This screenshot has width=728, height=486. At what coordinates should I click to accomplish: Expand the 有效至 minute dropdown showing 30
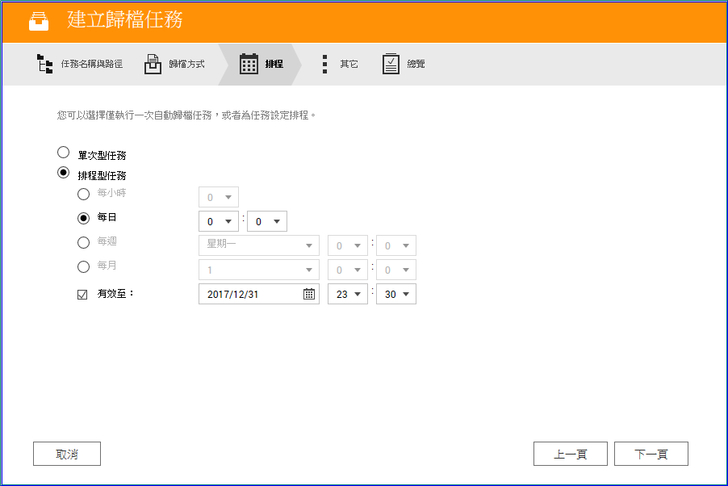(395, 294)
